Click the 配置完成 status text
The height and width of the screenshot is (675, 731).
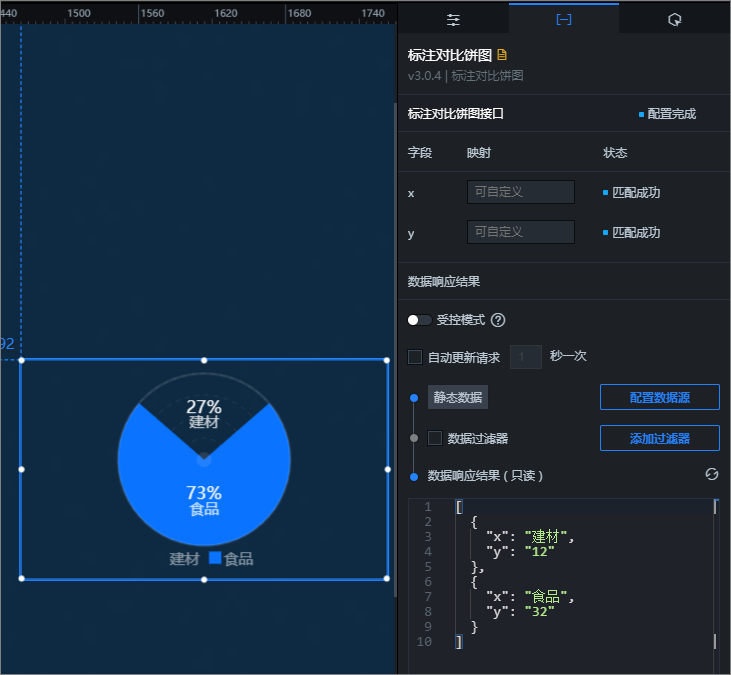click(671, 114)
